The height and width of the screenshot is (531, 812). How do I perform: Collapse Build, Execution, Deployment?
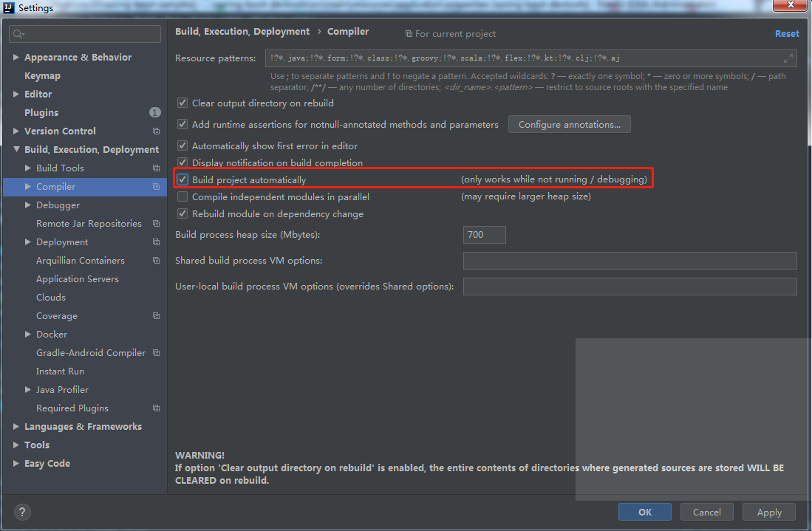click(16, 149)
